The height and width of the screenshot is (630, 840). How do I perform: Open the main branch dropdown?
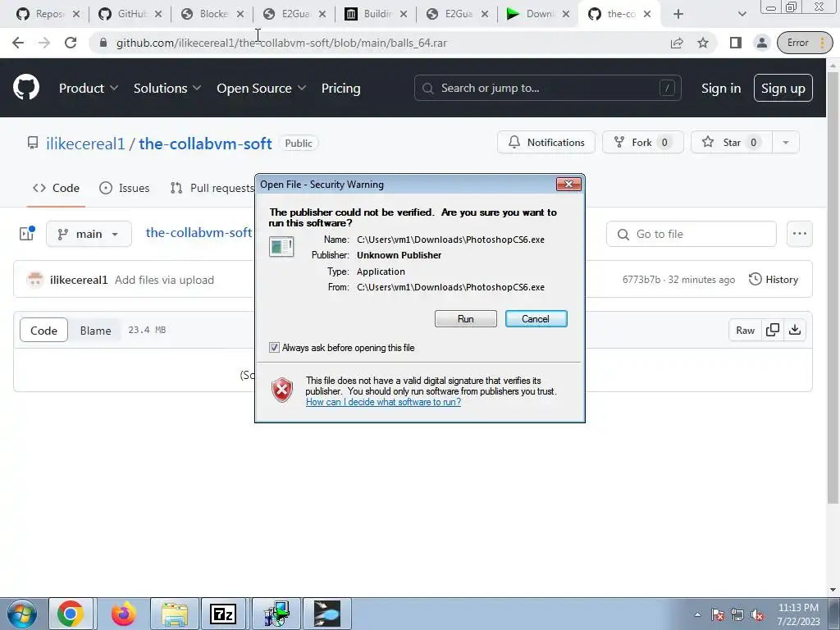click(x=89, y=234)
